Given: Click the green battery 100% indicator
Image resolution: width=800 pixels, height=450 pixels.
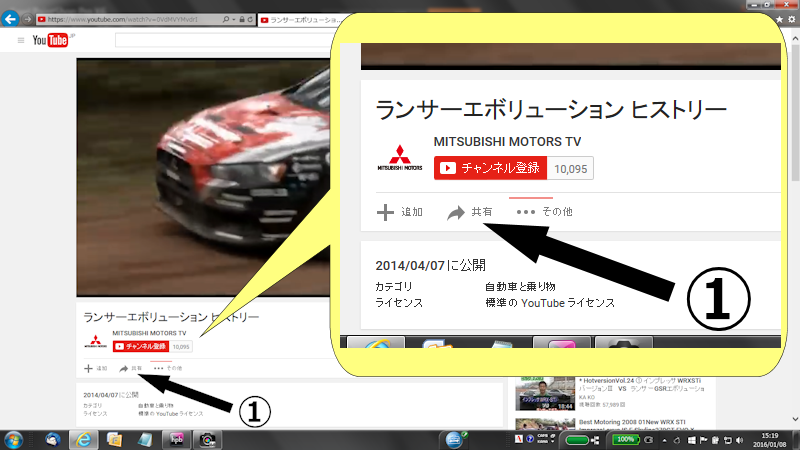Looking at the screenshot, I should (626, 439).
